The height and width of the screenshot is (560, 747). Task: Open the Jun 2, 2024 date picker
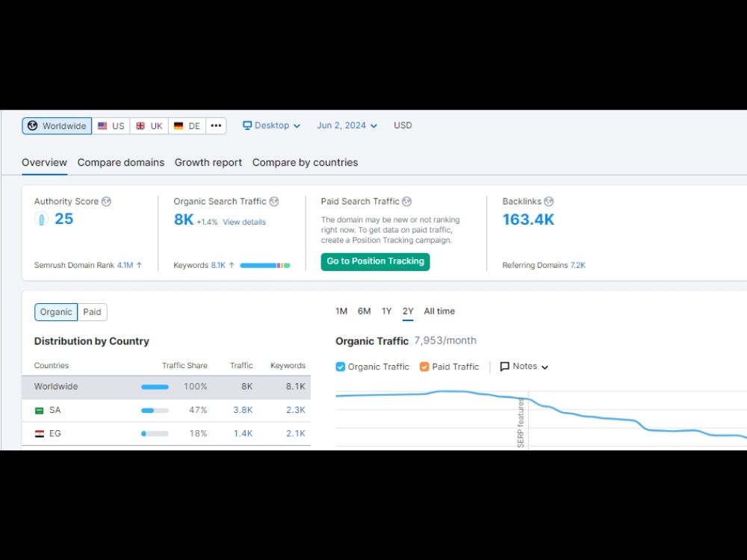tap(347, 125)
